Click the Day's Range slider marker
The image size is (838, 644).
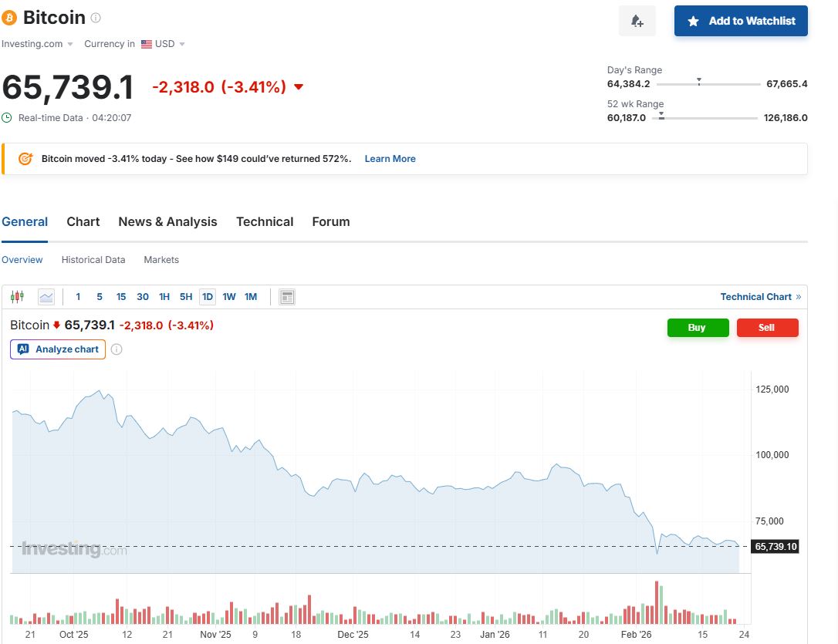tap(698, 81)
